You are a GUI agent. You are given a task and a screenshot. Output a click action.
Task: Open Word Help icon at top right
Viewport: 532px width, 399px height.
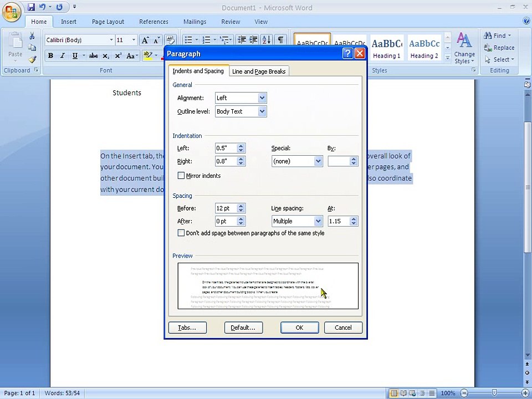tap(526, 21)
